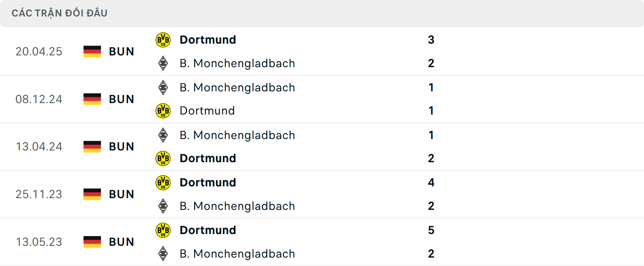This screenshot has width=644, height=266.
Task: Click the Dortmund logo in the 25.11.23 match
Action: 163,182
